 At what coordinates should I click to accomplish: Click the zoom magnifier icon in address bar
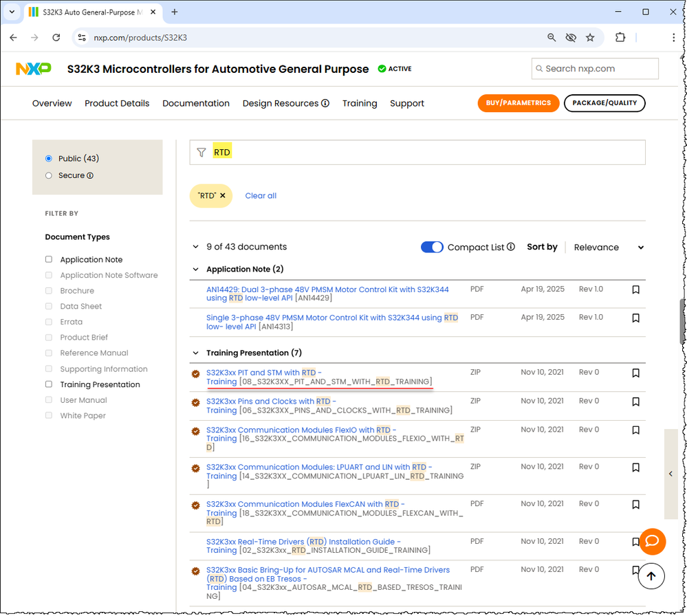tap(552, 38)
